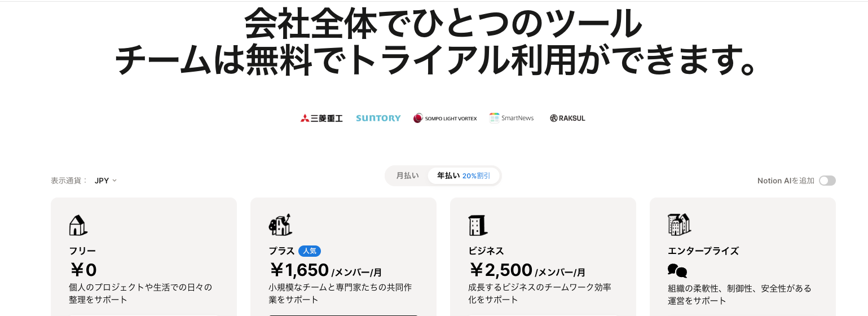Viewport: 868px width, 316px height.
Task: Click the Free plan house icon
Action: tap(78, 225)
